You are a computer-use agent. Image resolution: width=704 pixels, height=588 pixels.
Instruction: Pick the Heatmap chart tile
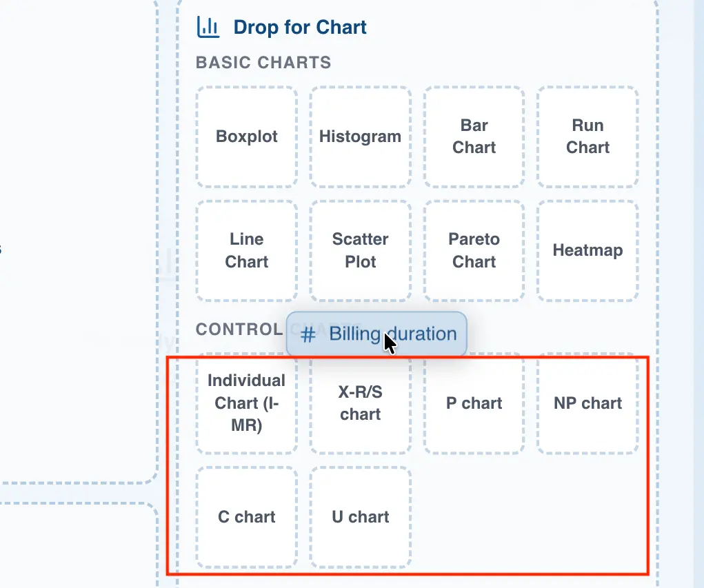pyautogui.click(x=587, y=250)
